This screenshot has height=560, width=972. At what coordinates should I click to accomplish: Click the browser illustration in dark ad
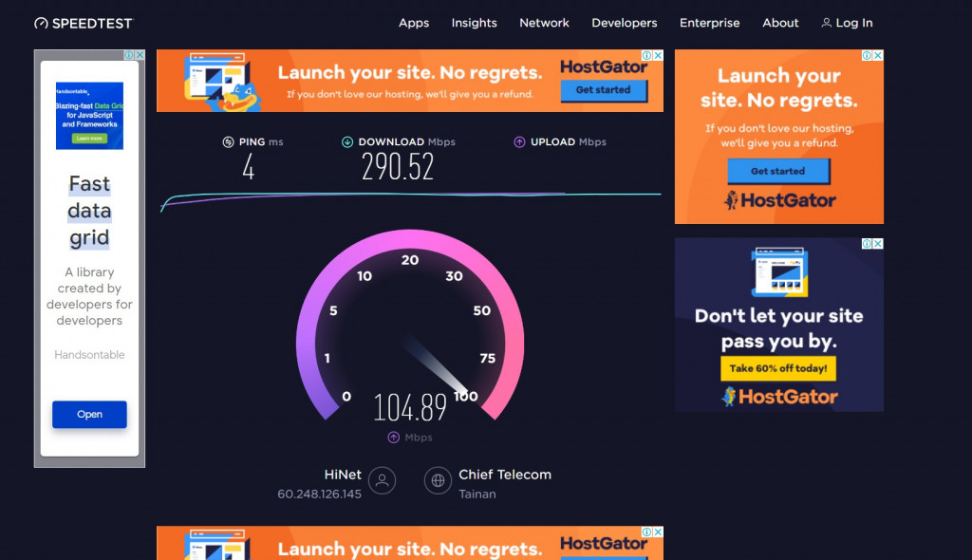click(x=780, y=271)
